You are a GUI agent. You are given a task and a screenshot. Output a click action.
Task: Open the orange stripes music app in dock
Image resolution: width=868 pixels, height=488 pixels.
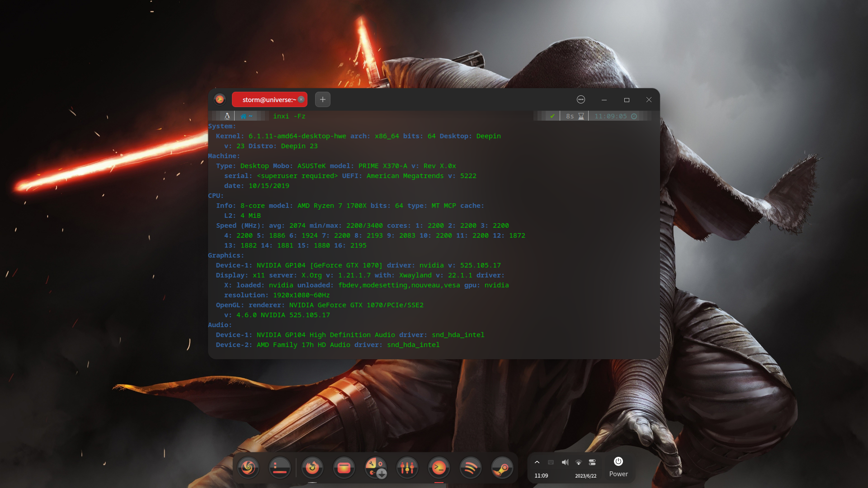[471, 468]
